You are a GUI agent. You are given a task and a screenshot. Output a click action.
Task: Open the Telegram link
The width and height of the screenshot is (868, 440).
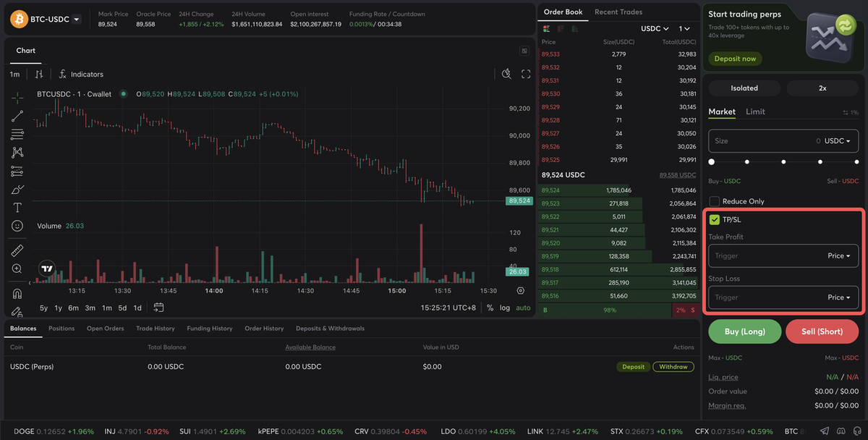825,431
